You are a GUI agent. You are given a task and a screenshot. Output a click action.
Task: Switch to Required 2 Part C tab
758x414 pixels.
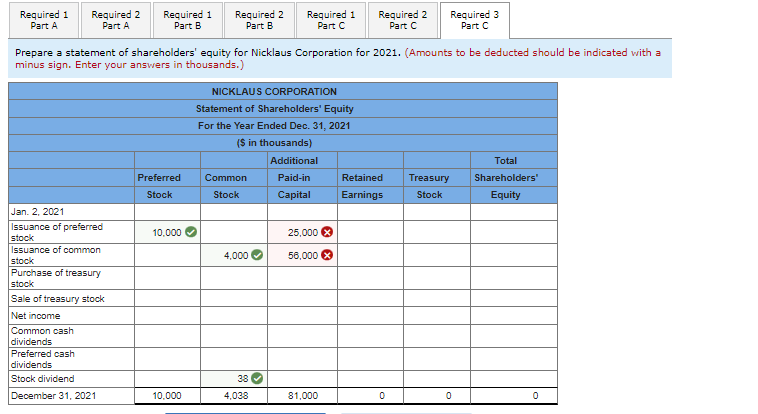click(x=403, y=20)
